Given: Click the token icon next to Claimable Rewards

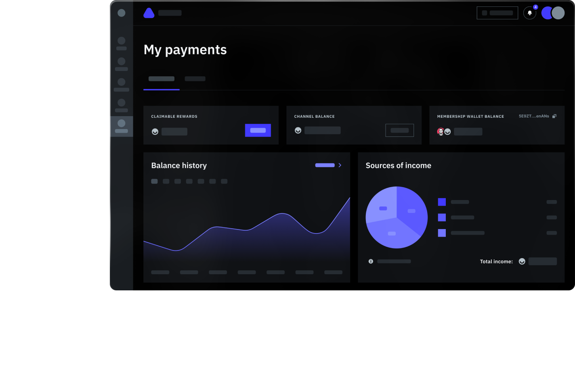Looking at the screenshot, I should pyautogui.click(x=155, y=131).
